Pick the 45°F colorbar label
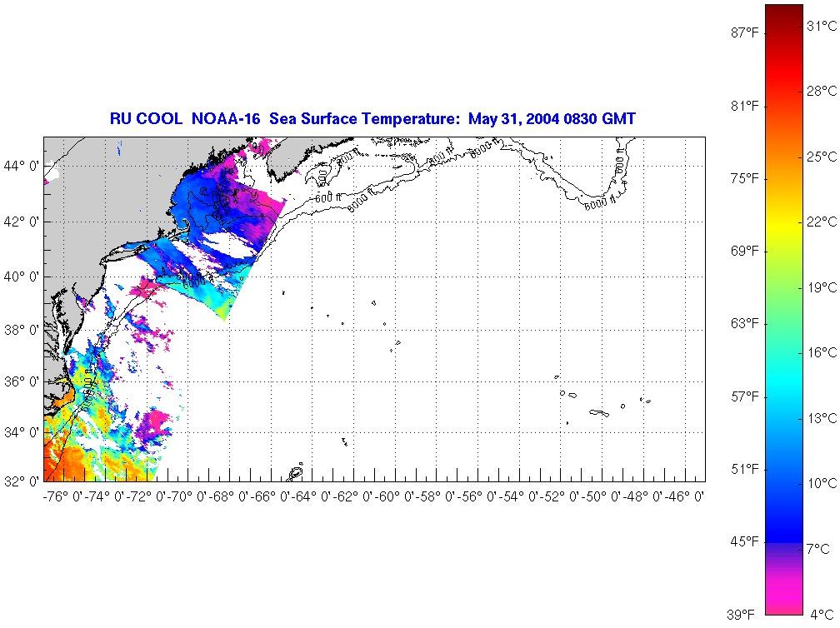Screen dimensions: 840x628 click(x=745, y=542)
